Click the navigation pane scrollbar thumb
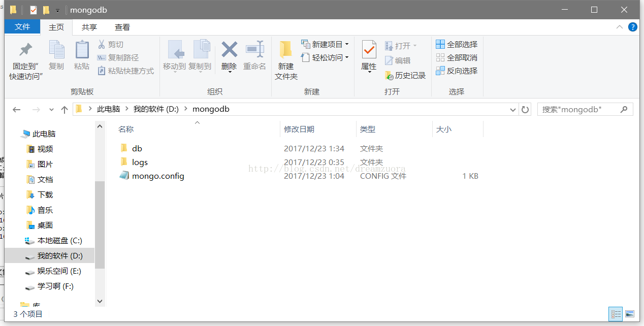 tap(100, 224)
